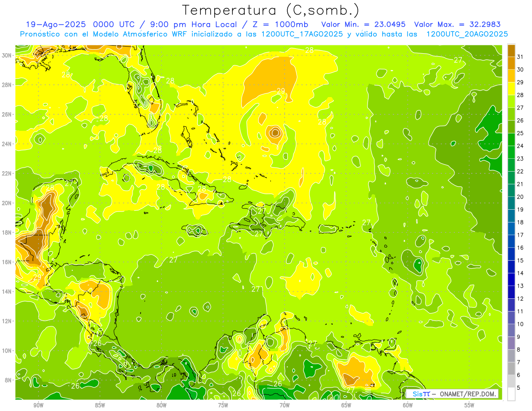The height and width of the screenshot is (411, 532).
Task: Click the colorbar legend value '10'
Action: [521, 324]
